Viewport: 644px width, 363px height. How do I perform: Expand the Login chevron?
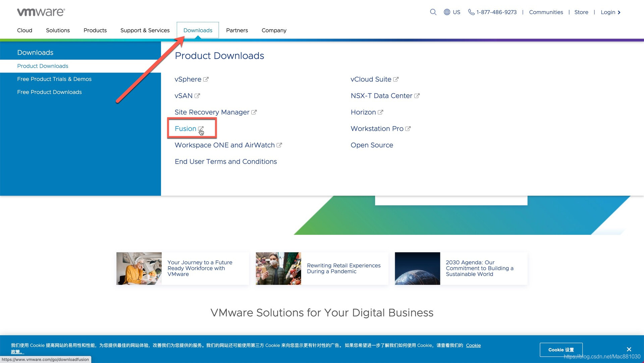click(x=619, y=12)
